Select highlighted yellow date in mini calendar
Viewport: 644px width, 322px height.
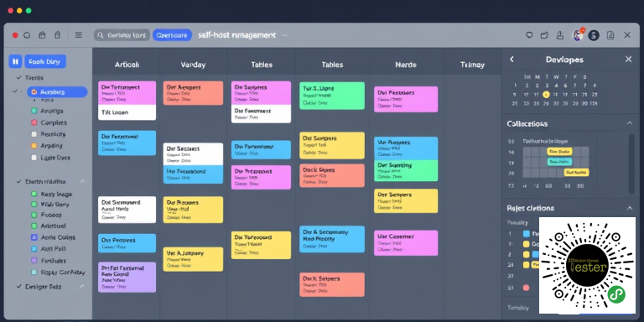coord(546,95)
